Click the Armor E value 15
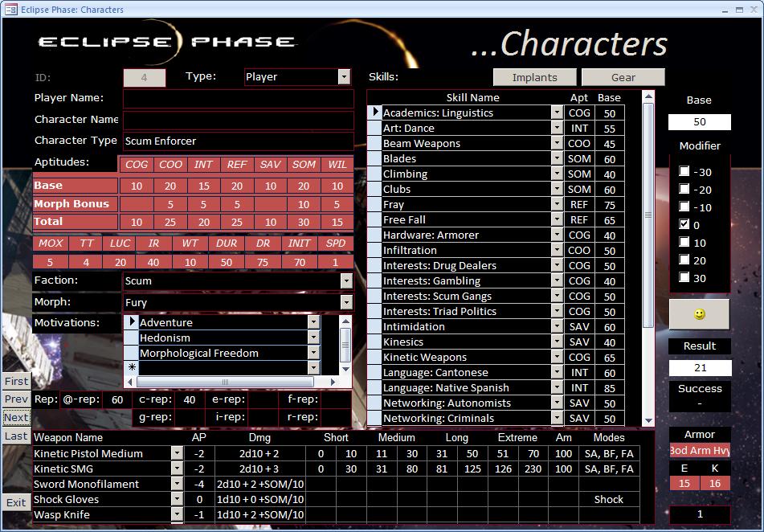The height and width of the screenshot is (532, 764). coord(684,483)
